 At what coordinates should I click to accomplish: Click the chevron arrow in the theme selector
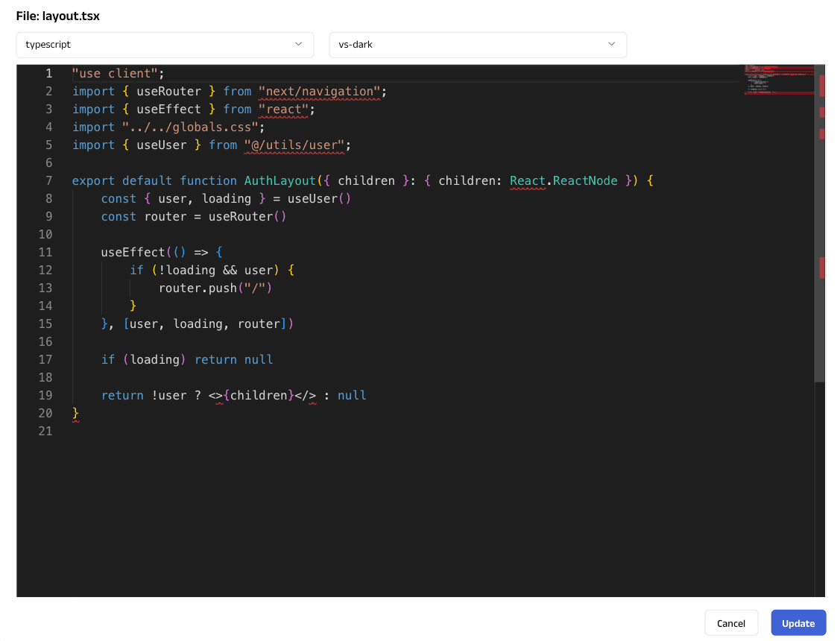(612, 45)
